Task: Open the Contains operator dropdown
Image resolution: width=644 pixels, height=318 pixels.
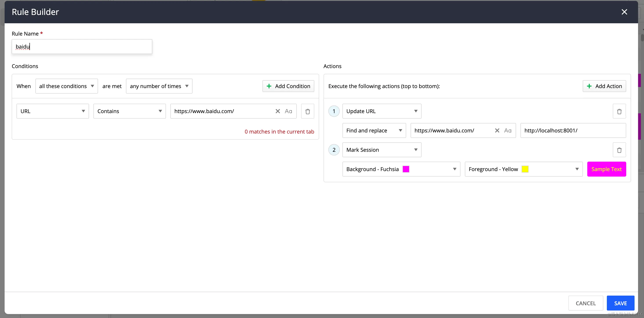Action: click(129, 111)
